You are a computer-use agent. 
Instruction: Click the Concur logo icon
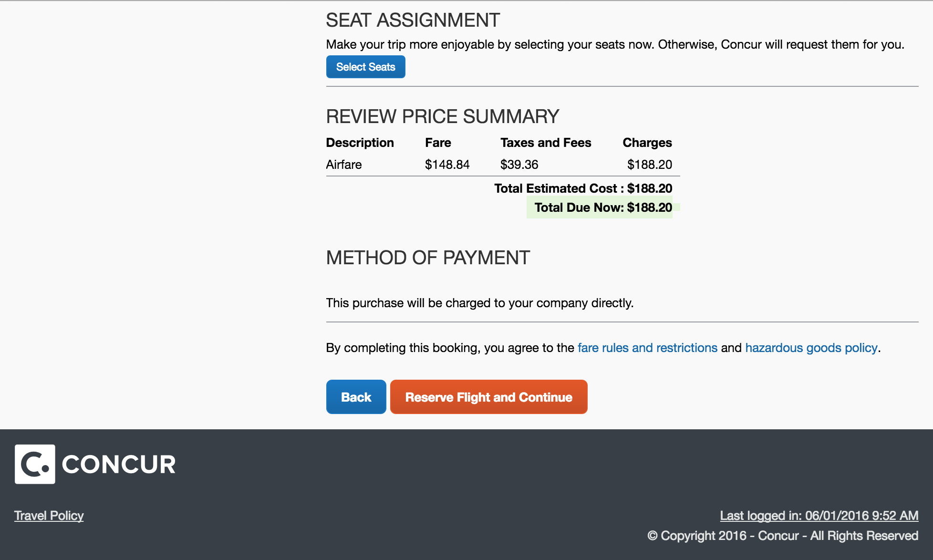(x=35, y=464)
